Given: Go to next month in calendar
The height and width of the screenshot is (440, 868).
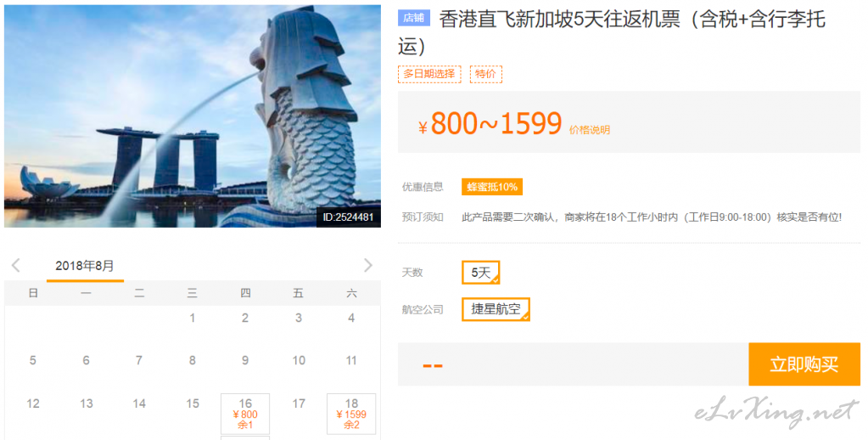Looking at the screenshot, I should pos(368,265).
